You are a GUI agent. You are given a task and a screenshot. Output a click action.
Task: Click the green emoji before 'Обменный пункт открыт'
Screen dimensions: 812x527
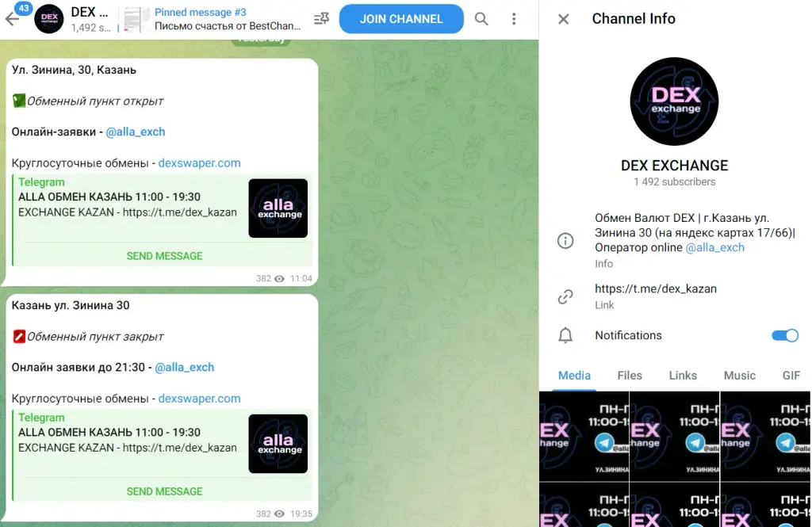point(19,101)
